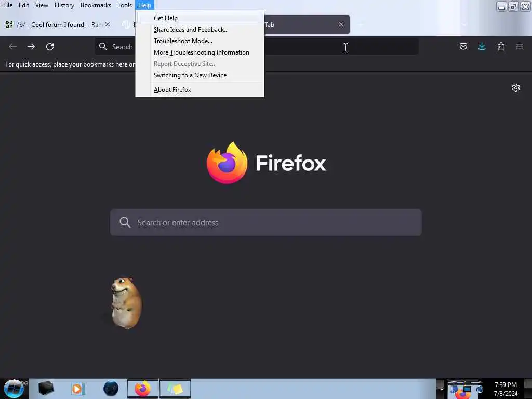The width and height of the screenshot is (532, 399).
Task: Open the View menu
Action: [x=42, y=5]
